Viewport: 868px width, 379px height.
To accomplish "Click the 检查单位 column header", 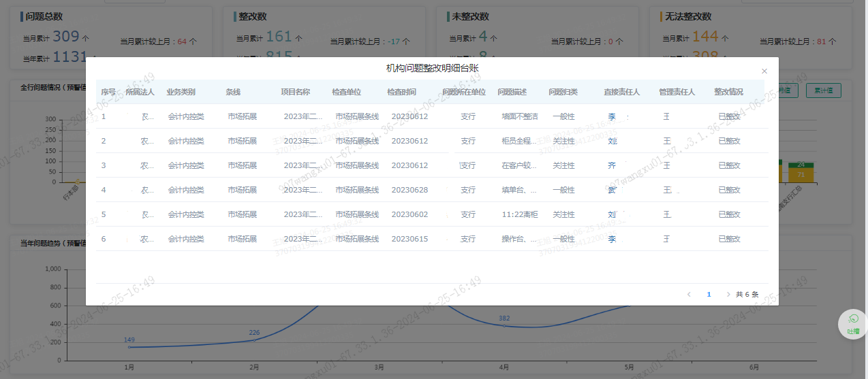I will point(347,92).
